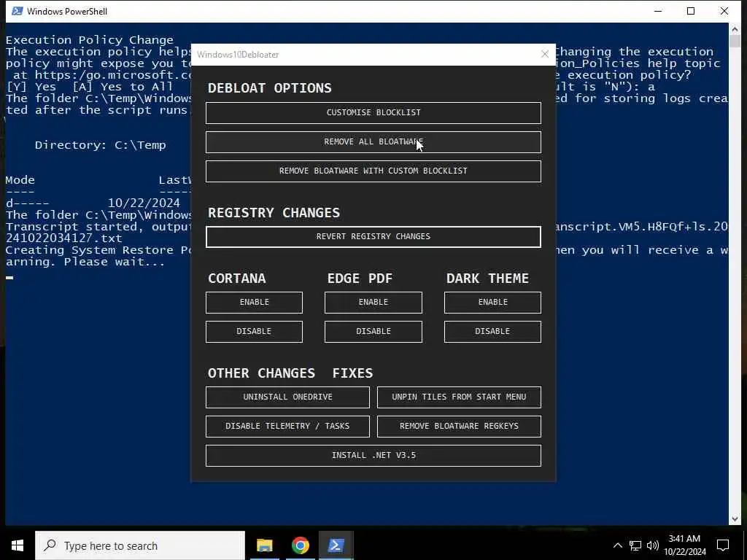Disable Edge PDF
This screenshot has height=560, width=747.
[x=373, y=332]
